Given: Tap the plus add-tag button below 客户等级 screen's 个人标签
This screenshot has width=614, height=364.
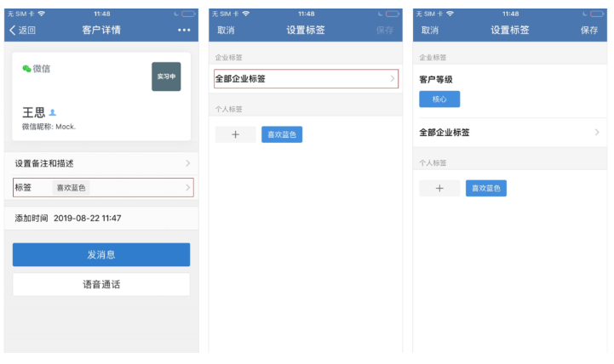Looking at the screenshot, I should pos(439,188).
